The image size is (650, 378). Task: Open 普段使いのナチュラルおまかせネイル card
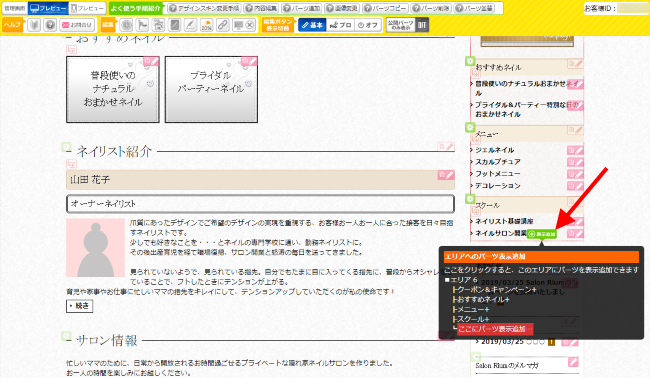coord(113,90)
